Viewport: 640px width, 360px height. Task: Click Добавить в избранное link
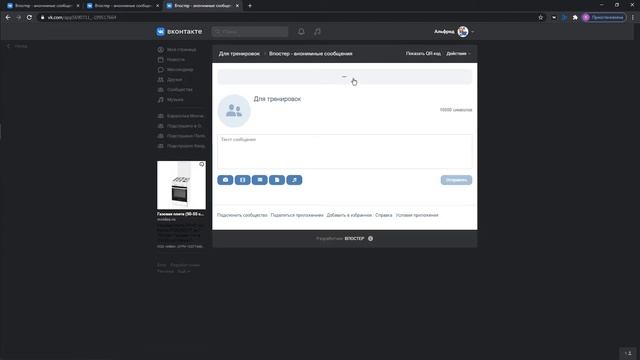(349, 215)
